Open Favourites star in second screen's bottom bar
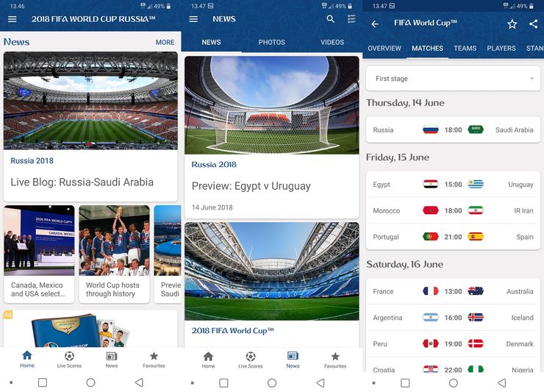The width and height of the screenshot is (544, 392). click(335, 360)
